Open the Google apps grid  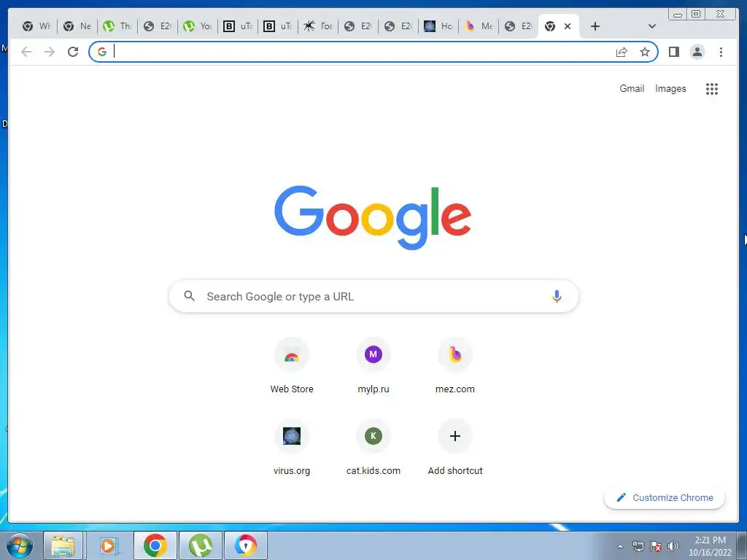pos(712,88)
